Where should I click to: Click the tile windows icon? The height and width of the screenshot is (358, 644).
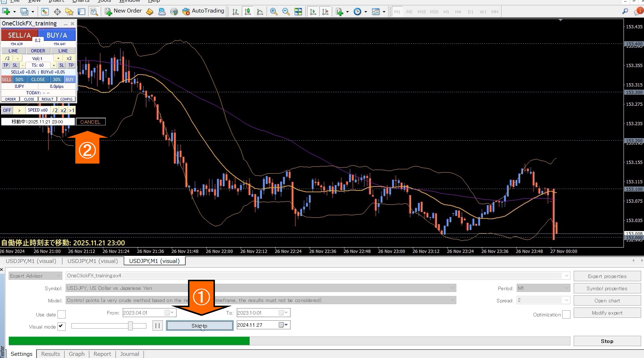coord(298,12)
